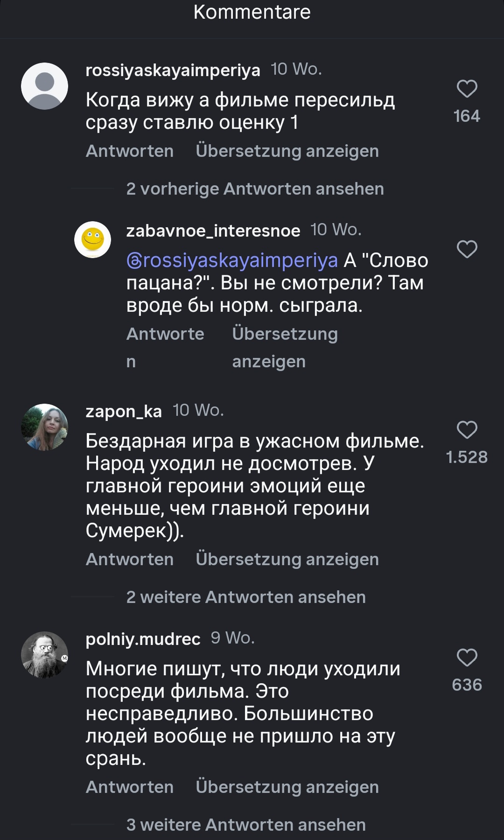Expand 2 weitere Antworten ansehen

246,597
